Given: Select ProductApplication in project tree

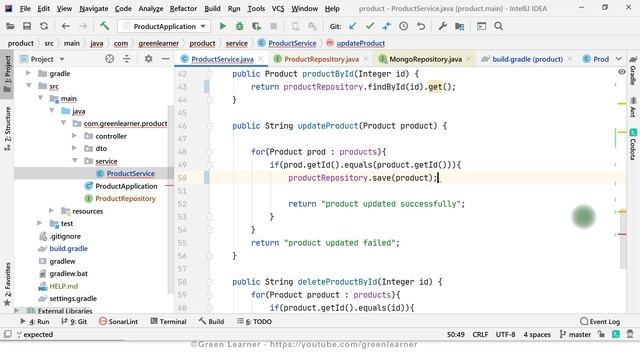Looking at the screenshot, I should (x=126, y=186).
